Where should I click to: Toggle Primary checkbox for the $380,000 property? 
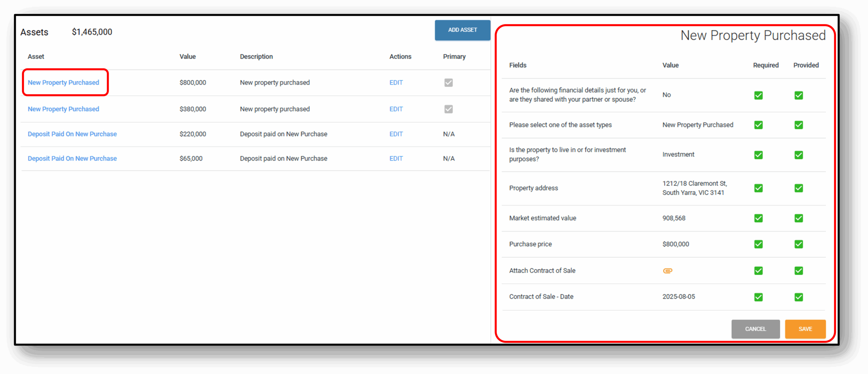(x=448, y=109)
